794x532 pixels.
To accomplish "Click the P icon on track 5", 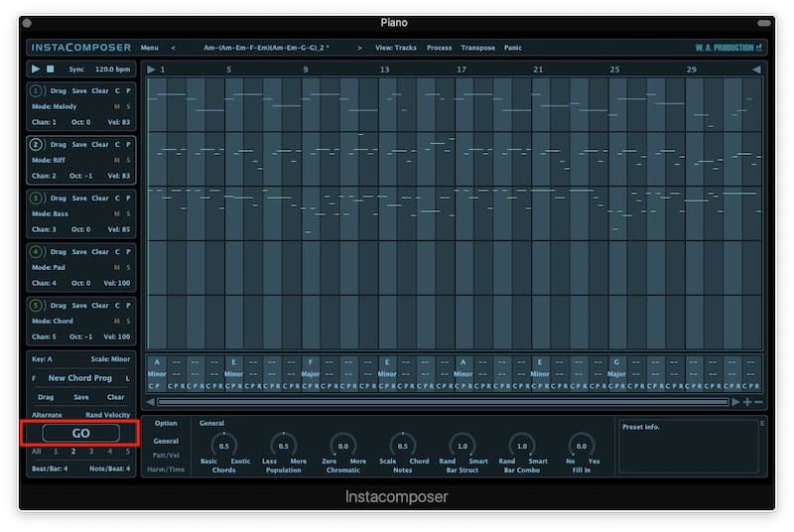I will [128, 306].
